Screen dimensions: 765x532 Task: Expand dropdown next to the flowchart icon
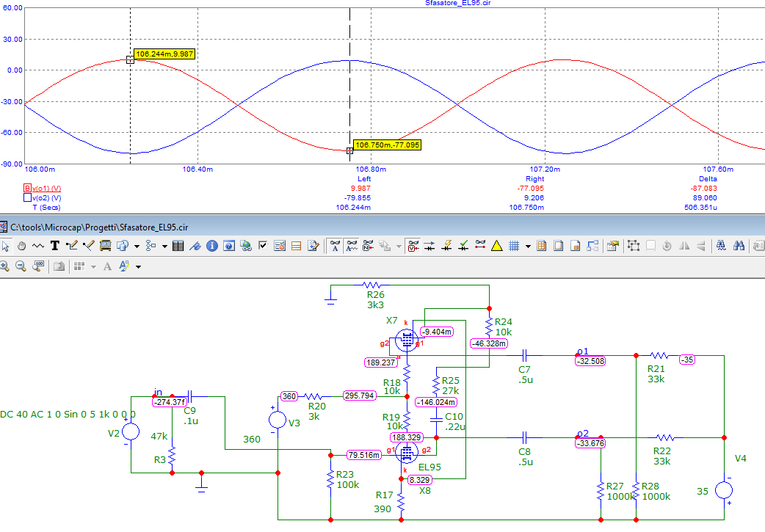coord(164,247)
